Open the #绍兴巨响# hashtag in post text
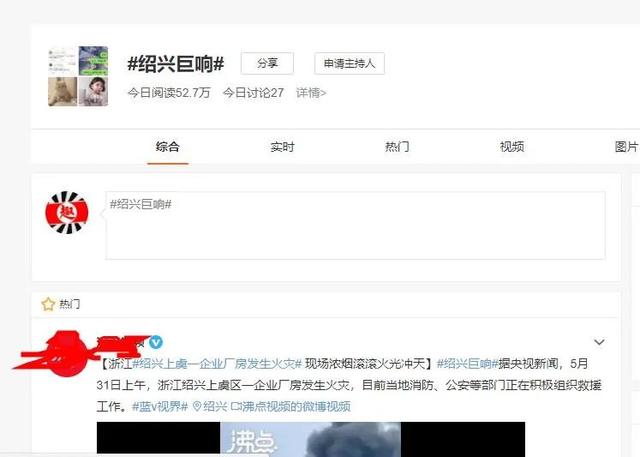 click(467, 364)
